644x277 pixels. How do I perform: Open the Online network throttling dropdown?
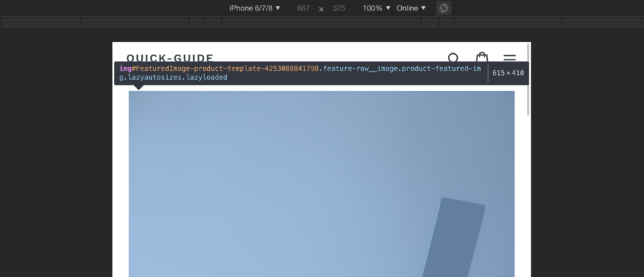pos(411,8)
